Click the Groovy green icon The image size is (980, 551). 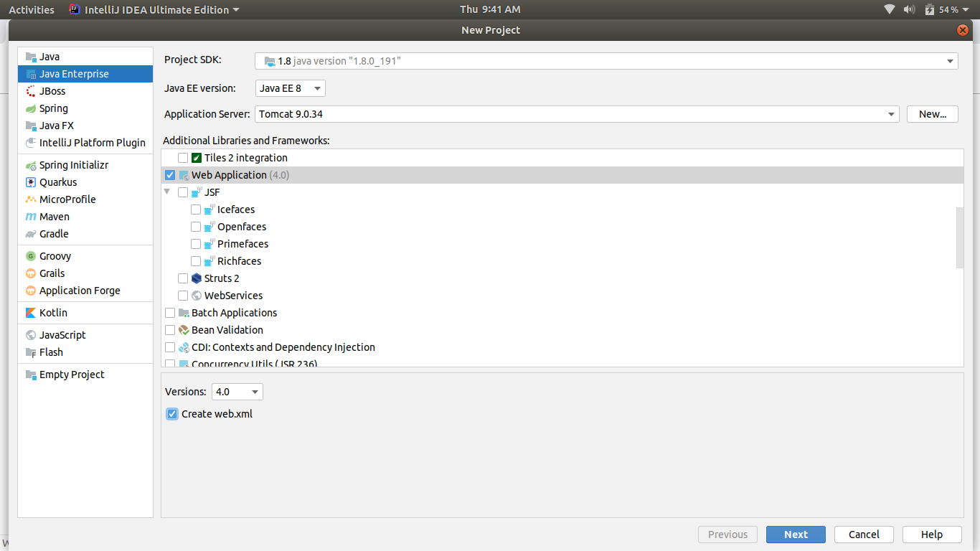tap(31, 256)
